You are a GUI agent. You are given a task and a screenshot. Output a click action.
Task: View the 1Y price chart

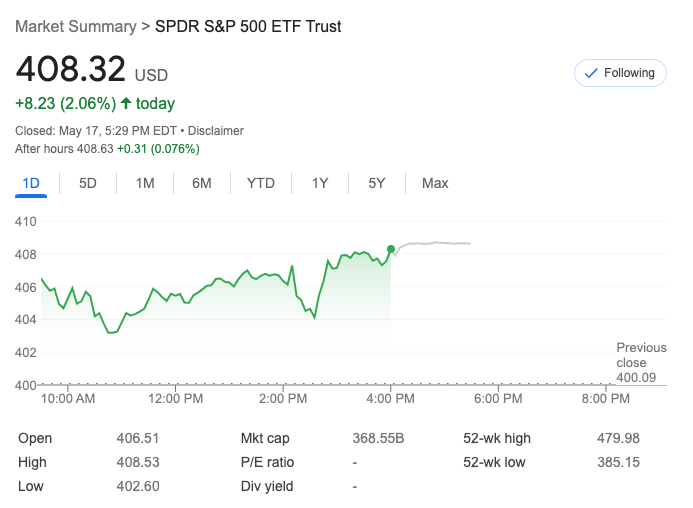(x=320, y=183)
